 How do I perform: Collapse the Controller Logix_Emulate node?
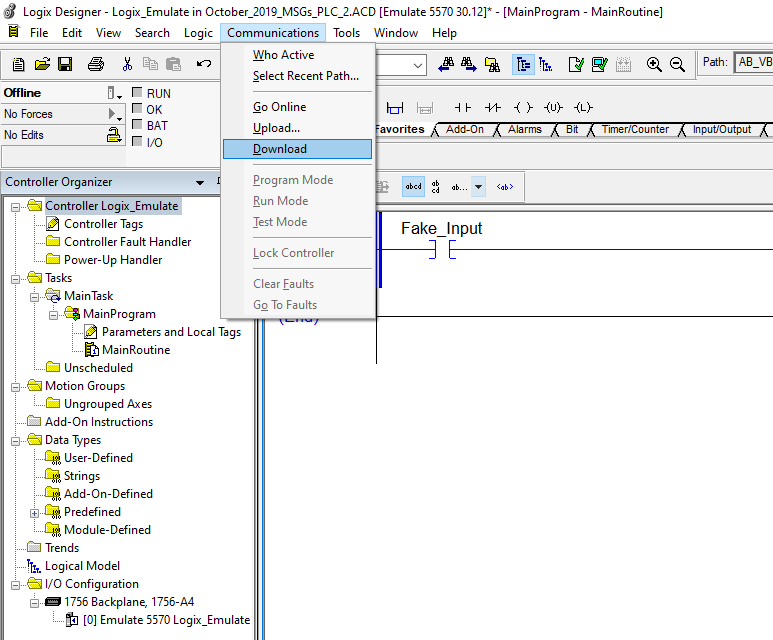16,207
